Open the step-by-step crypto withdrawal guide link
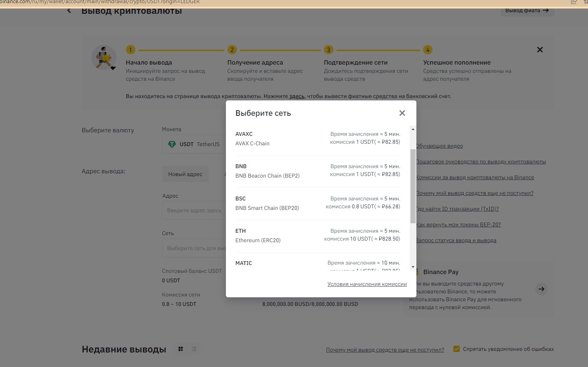This screenshot has height=367, width=588. point(481,161)
